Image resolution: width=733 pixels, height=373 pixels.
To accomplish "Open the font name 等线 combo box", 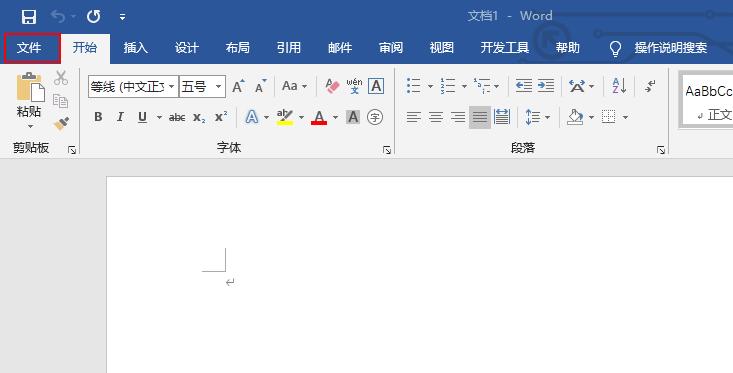I will coord(133,86).
